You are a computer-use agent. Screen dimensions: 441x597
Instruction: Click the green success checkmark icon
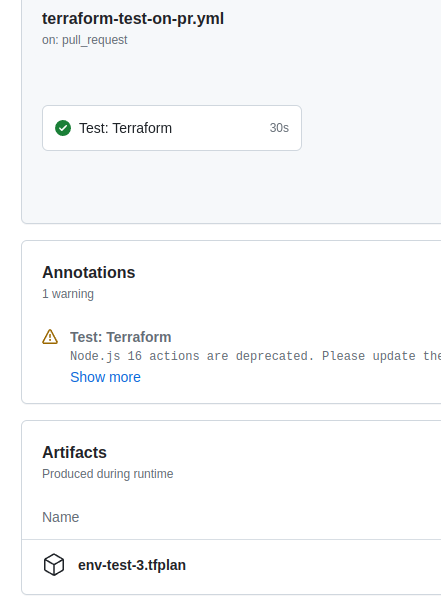(63, 128)
